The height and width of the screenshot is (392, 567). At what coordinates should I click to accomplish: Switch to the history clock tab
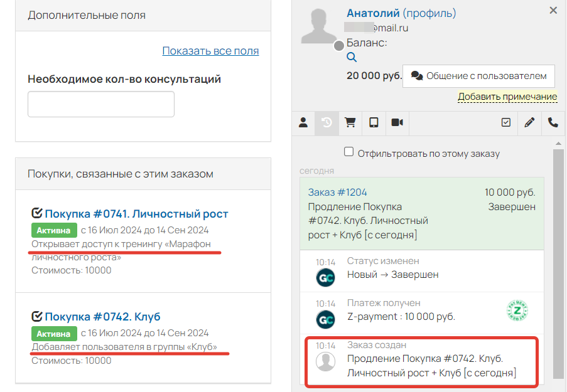(x=327, y=123)
